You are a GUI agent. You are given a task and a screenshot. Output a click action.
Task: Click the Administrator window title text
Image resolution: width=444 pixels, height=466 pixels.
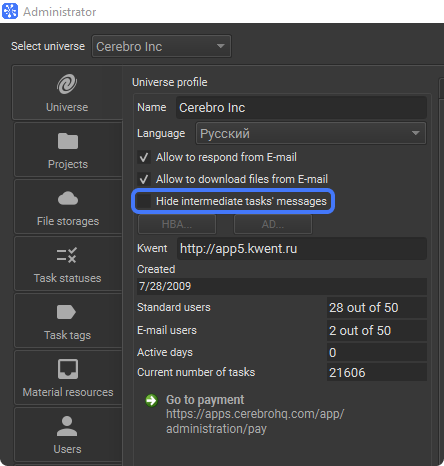60,12
